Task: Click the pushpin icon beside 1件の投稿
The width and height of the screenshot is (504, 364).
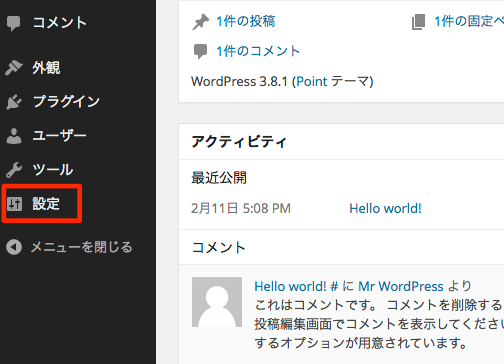Action: pyautogui.click(x=201, y=22)
